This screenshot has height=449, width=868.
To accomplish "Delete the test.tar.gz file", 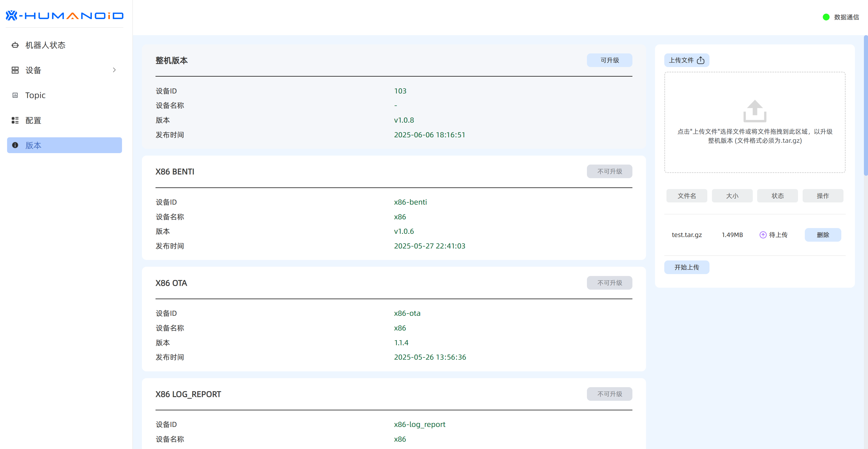I will [x=823, y=235].
